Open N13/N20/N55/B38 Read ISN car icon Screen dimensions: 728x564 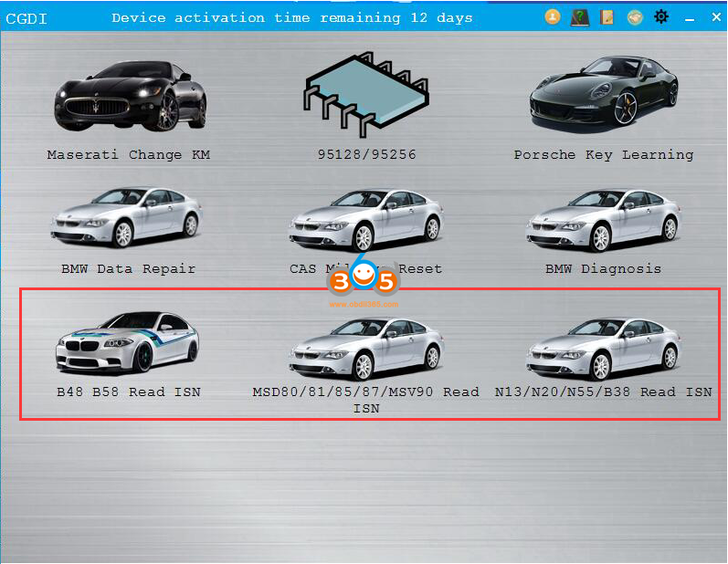[604, 349]
